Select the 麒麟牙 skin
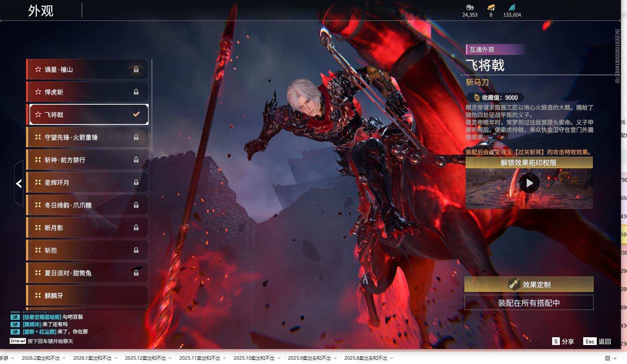The width and height of the screenshot is (627, 364). coord(88,295)
